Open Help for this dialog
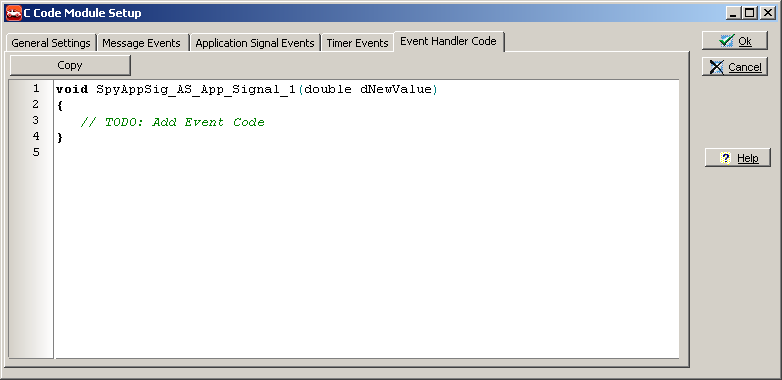The image size is (782, 380). click(738, 158)
